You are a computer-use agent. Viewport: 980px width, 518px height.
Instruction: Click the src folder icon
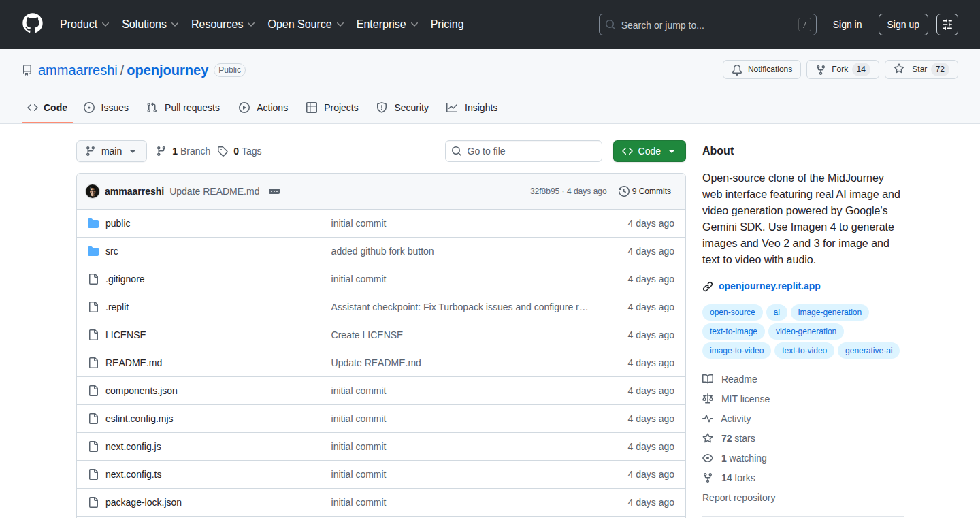(93, 251)
